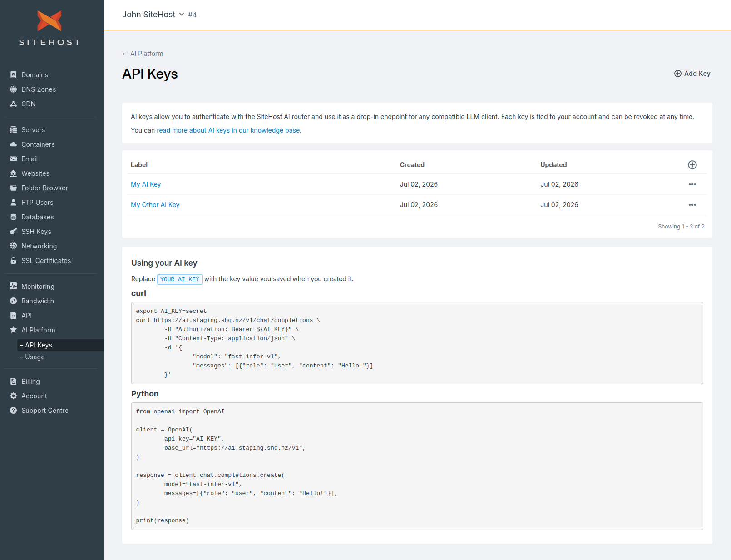This screenshot has width=731, height=560.
Task: Click the plus icon in the table header
Action: tap(692, 165)
